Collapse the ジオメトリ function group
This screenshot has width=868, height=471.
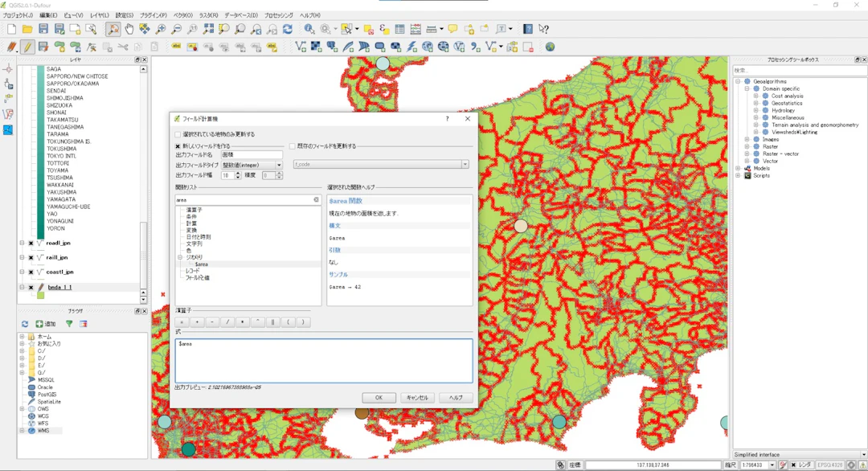pos(180,257)
